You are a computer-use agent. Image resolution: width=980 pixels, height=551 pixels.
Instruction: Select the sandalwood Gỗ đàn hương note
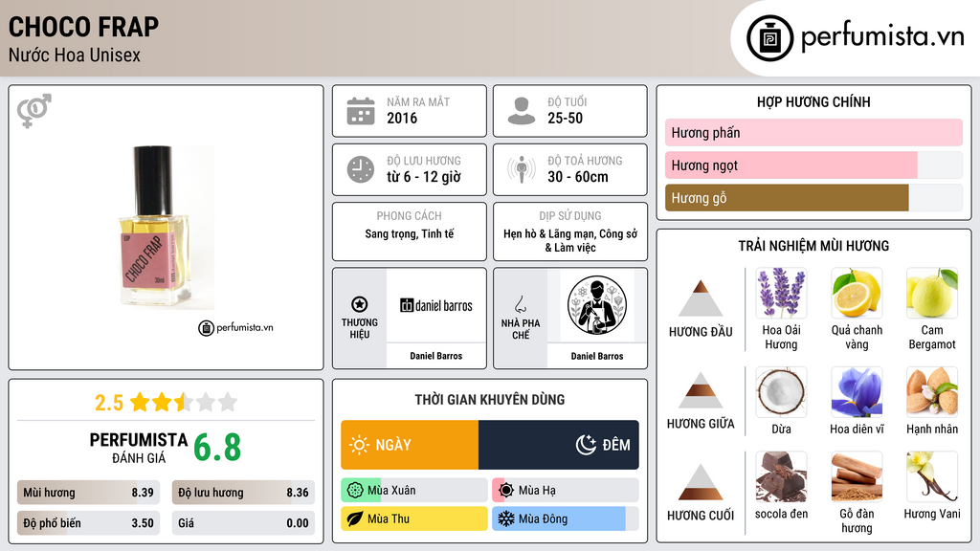coord(857,476)
